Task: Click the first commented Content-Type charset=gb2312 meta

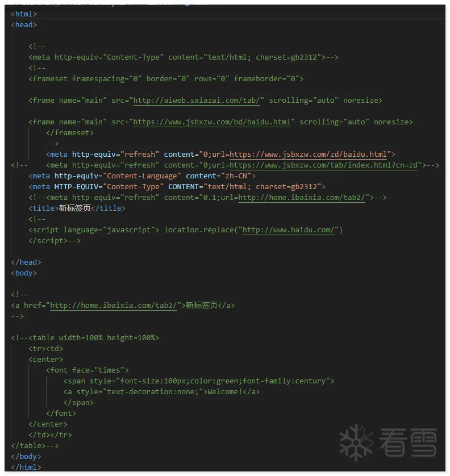Action: 184,57
